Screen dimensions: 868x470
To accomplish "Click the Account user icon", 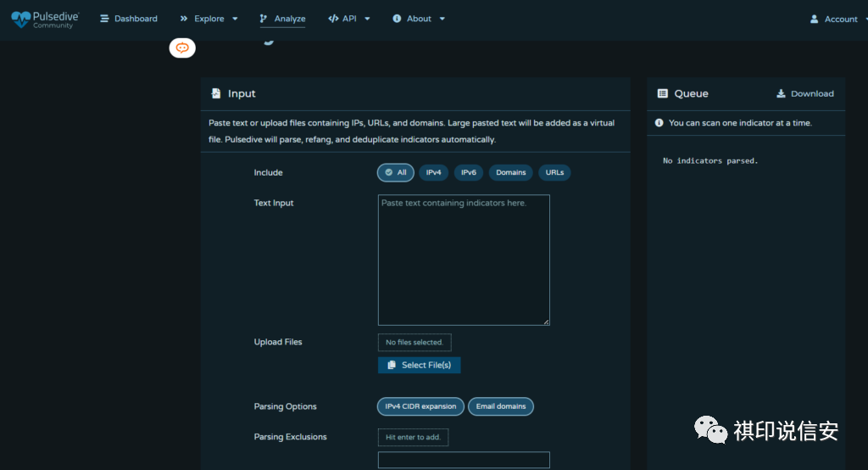I will point(814,19).
